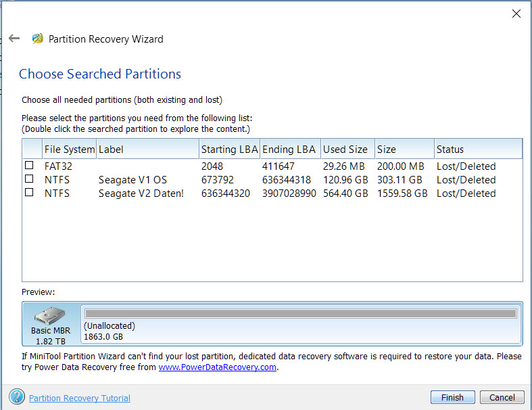
Task: Click the 636344320 starting LBA value
Action: (226, 193)
